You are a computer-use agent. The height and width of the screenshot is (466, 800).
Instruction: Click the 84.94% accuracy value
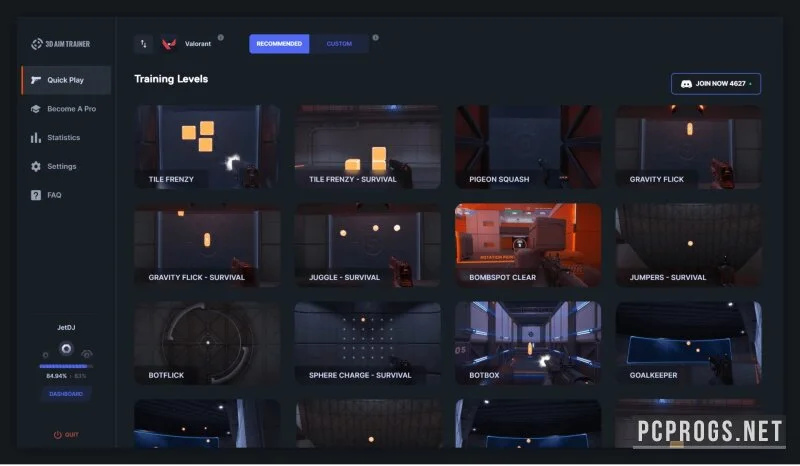(56, 376)
